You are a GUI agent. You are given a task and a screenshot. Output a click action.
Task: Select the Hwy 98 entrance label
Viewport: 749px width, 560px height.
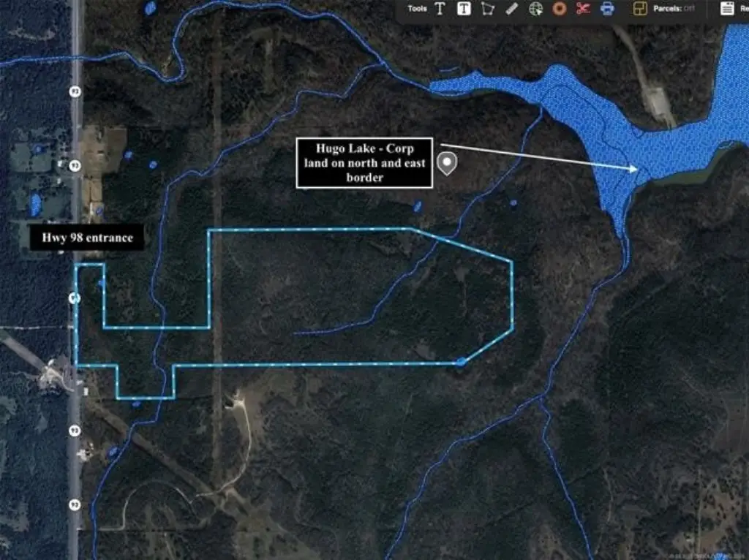86,238
